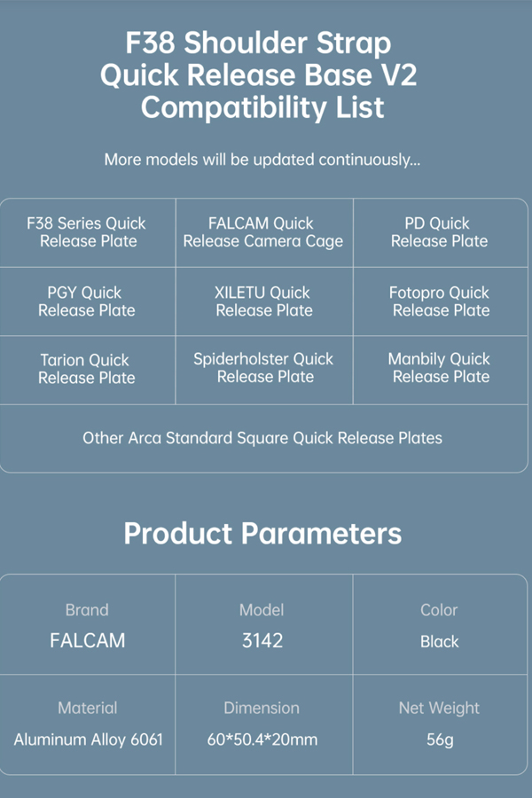Select Spiderholster Quick Release Plate cell
The image size is (532, 798).
[x=264, y=370]
